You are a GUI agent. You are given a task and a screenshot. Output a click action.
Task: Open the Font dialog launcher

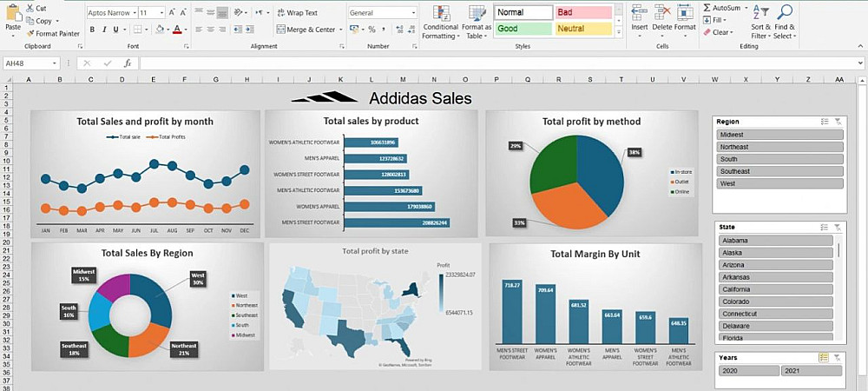point(187,47)
